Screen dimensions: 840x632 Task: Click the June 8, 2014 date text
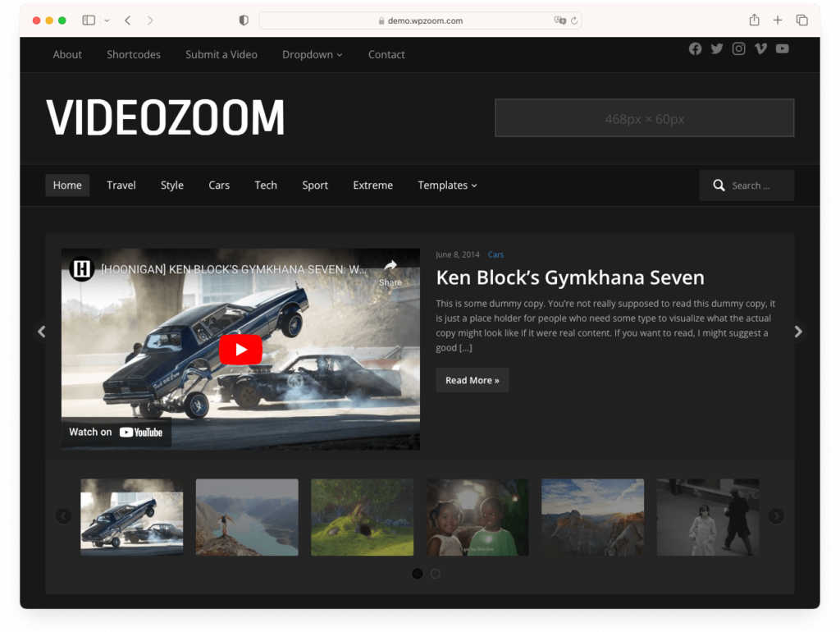point(458,254)
